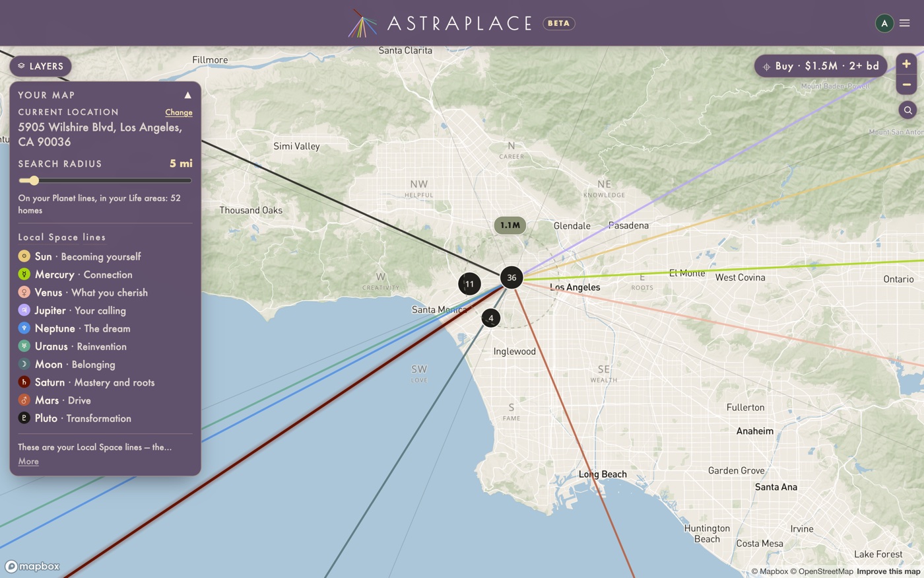
Task: Click the Sun planet icon
Action: tap(24, 256)
